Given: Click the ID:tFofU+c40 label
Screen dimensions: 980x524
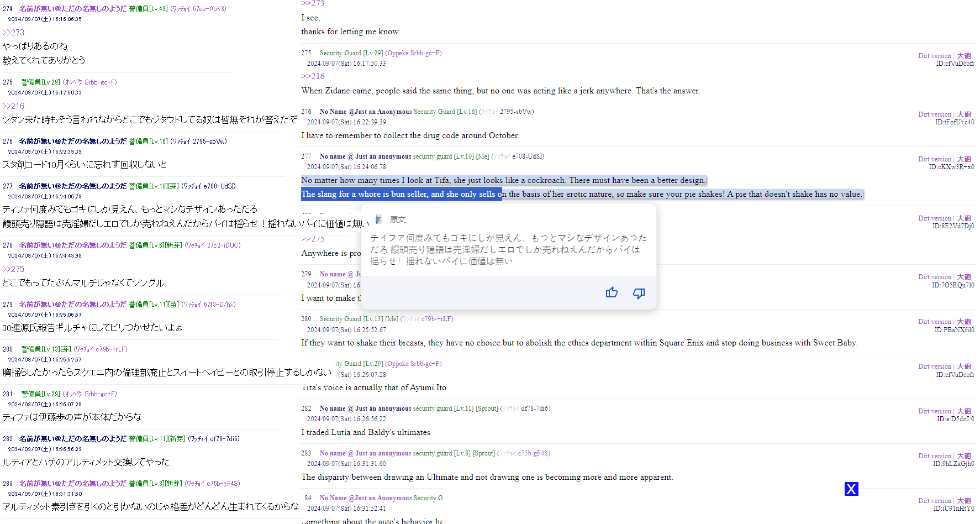Looking at the screenshot, I should [955, 122].
